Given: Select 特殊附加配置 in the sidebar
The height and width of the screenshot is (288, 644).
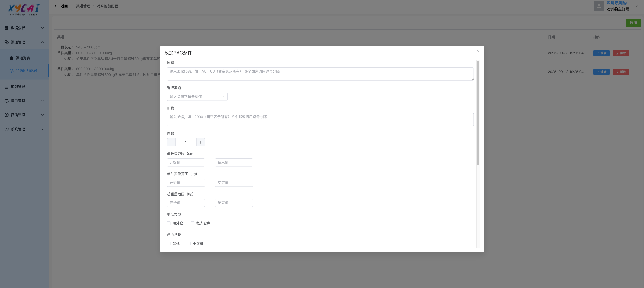Looking at the screenshot, I should click(x=26, y=71).
